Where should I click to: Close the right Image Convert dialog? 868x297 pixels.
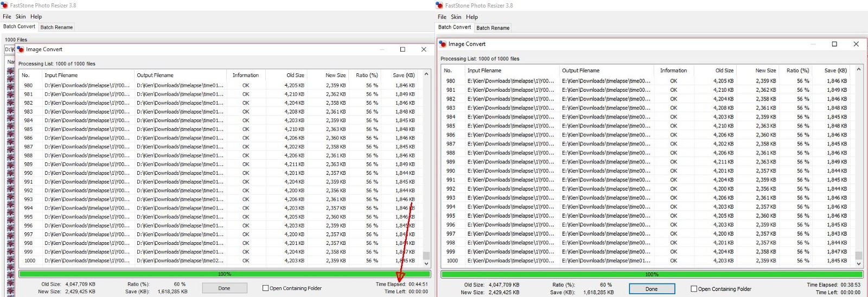coord(856,44)
